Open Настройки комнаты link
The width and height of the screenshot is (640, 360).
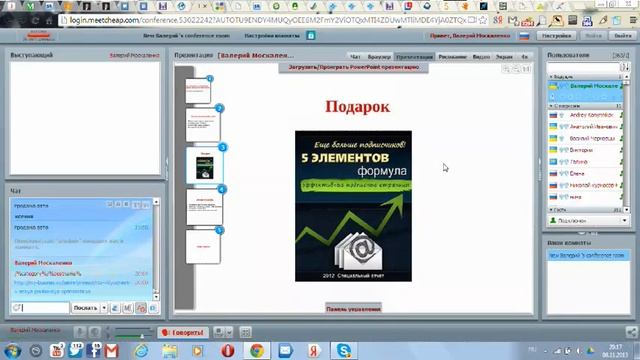(272, 36)
